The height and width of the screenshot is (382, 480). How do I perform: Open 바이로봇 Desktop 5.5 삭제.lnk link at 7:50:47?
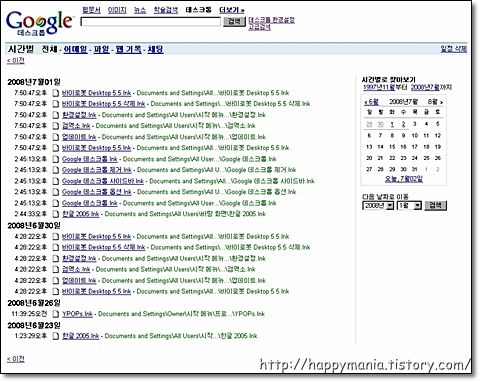click(103, 104)
